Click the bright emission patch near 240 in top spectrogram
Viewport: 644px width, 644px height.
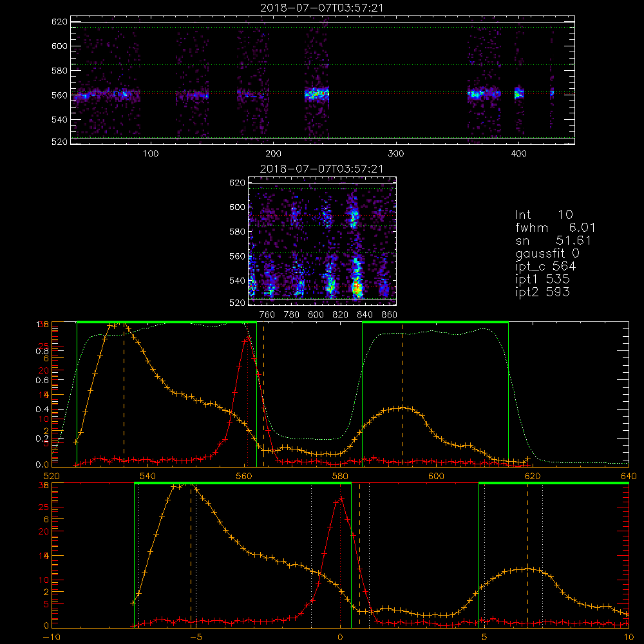click(x=317, y=93)
